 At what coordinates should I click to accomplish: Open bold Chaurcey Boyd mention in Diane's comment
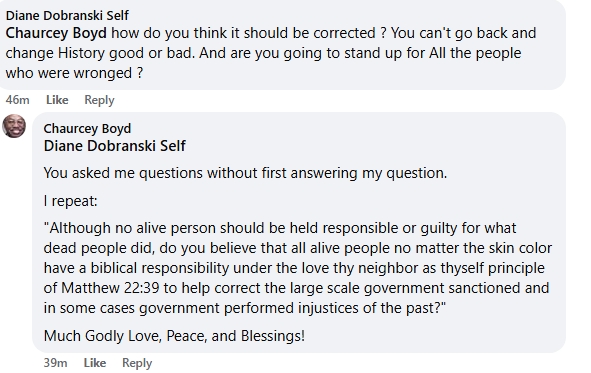coord(56,33)
